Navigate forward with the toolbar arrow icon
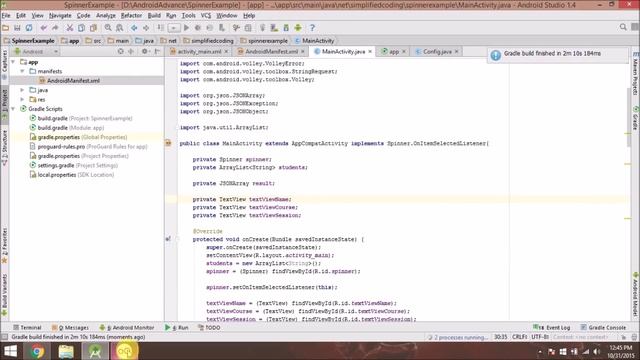The width and height of the screenshot is (640, 360). click(146, 28)
